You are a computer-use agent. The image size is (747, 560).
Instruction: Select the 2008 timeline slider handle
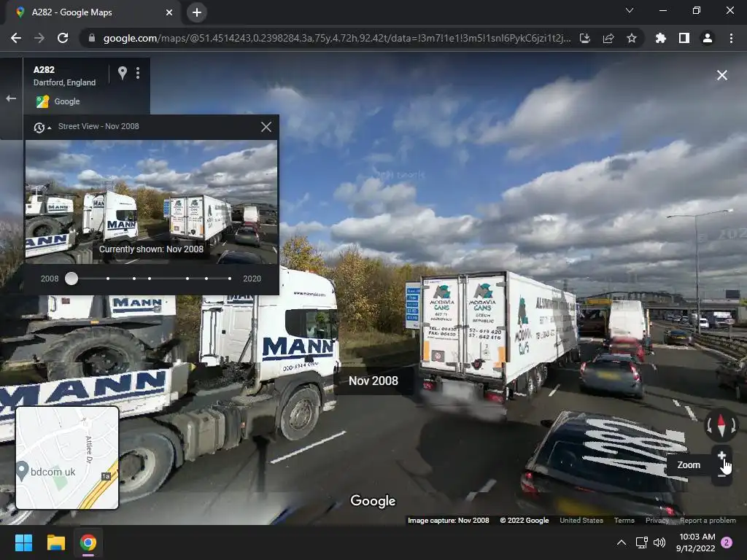[71, 279]
